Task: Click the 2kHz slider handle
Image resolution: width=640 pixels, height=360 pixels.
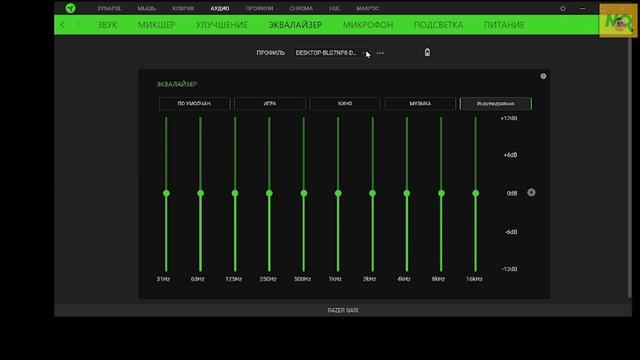Action: [x=372, y=193]
